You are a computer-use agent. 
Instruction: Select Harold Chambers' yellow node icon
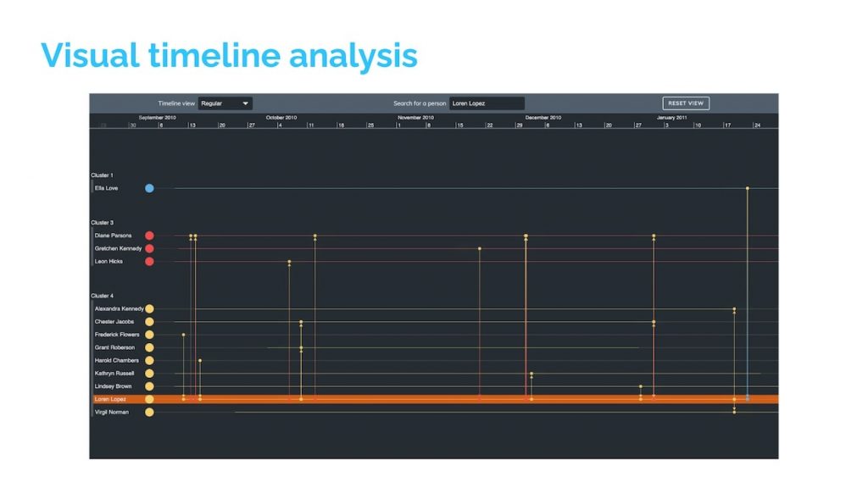tap(149, 360)
